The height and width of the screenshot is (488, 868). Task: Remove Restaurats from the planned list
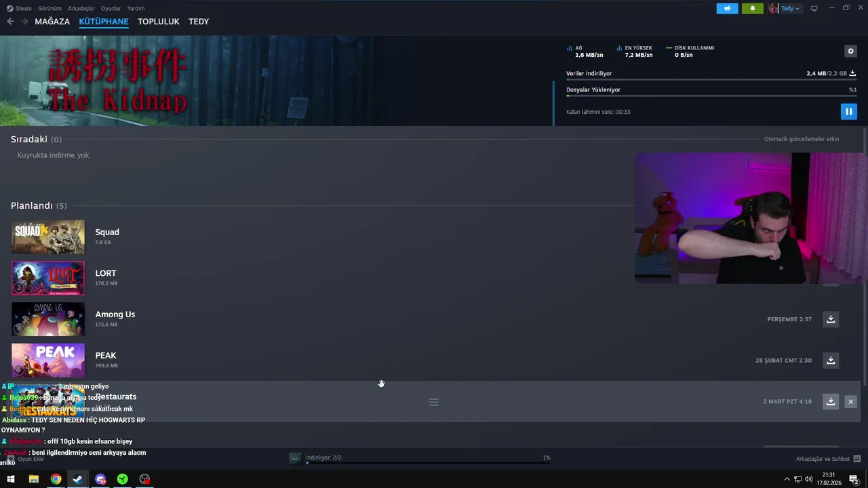[x=850, y=402]
